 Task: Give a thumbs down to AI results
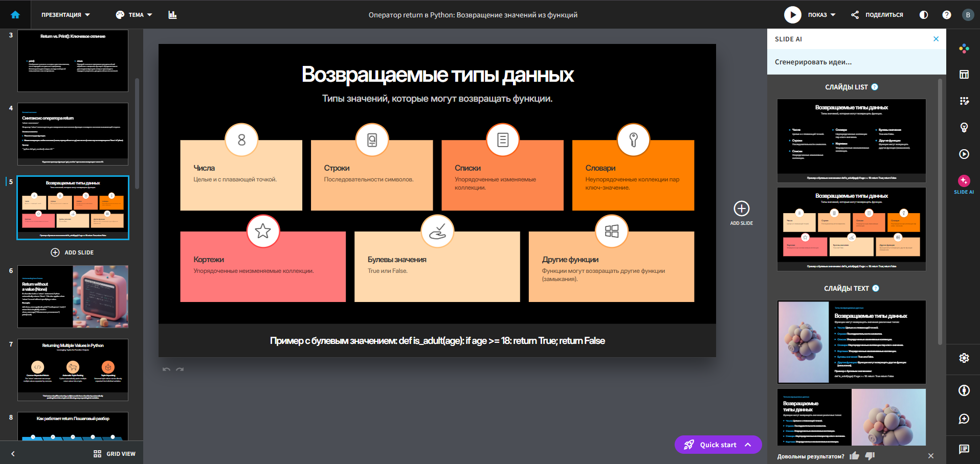pyautogui.click(x=870, y=454)
